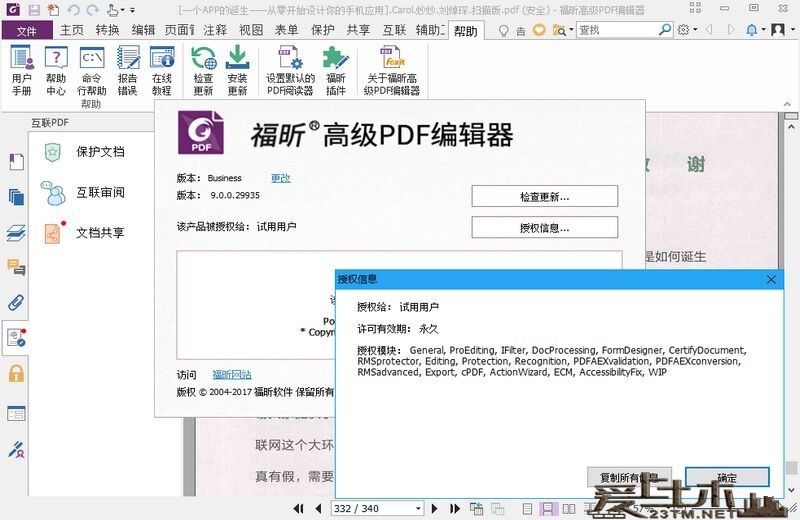Screen dimensions: 800x520
Task: Open the Security lock panel in sidebar
Action: [x=16, y=373]
